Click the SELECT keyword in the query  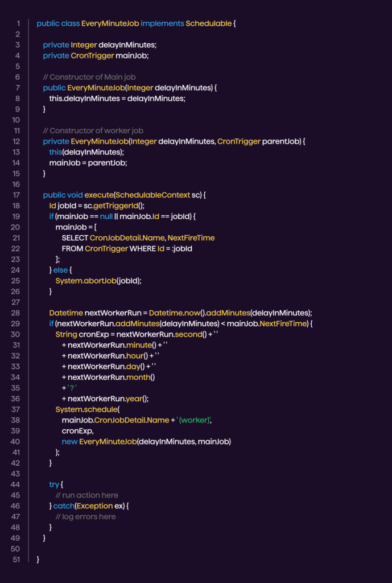pyautogui.click(x=75, y=237)
